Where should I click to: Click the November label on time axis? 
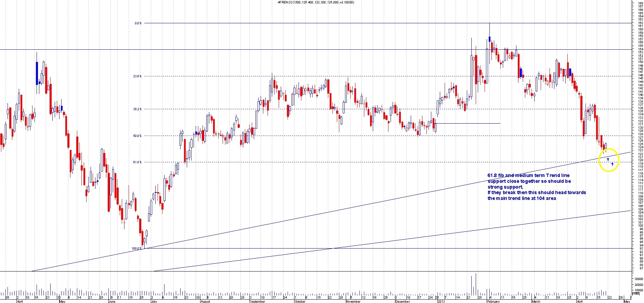[353, 301]
